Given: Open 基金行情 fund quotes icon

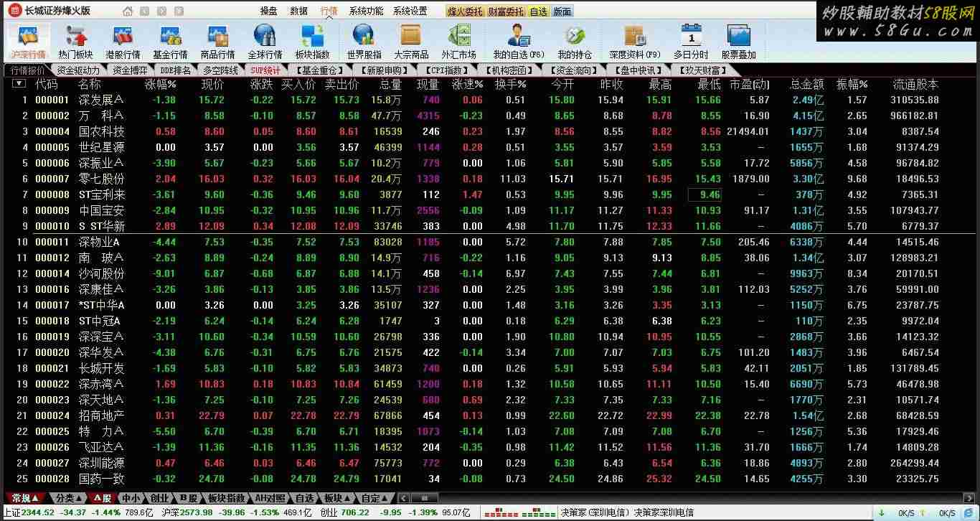Looking at the screenshot, I should click(170, 42).
